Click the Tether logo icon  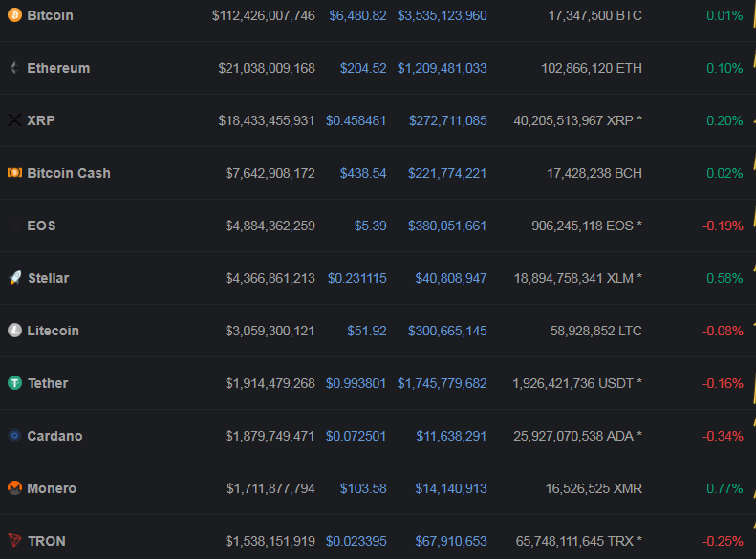point(14,383)
